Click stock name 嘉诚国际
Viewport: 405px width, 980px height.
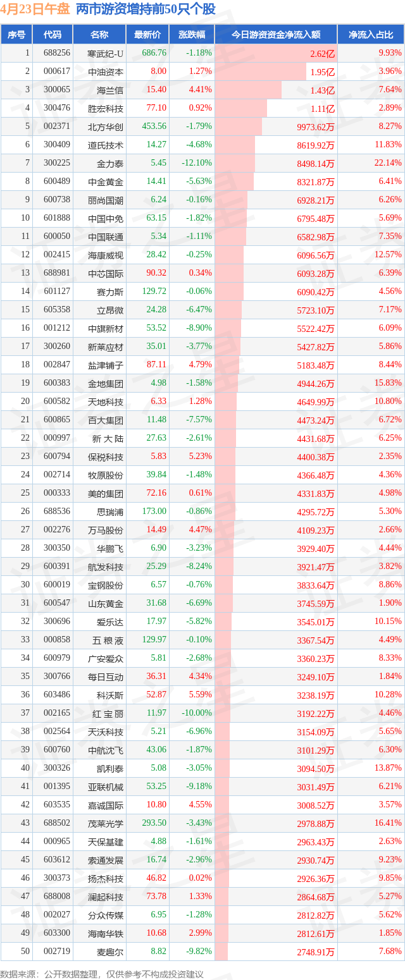pos(106,805)
